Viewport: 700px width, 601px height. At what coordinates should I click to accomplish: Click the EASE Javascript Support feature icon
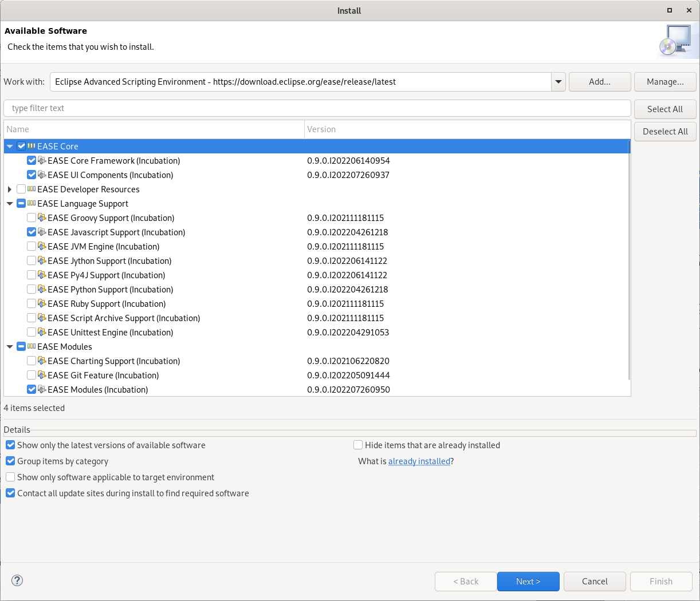tap(42, 232)
